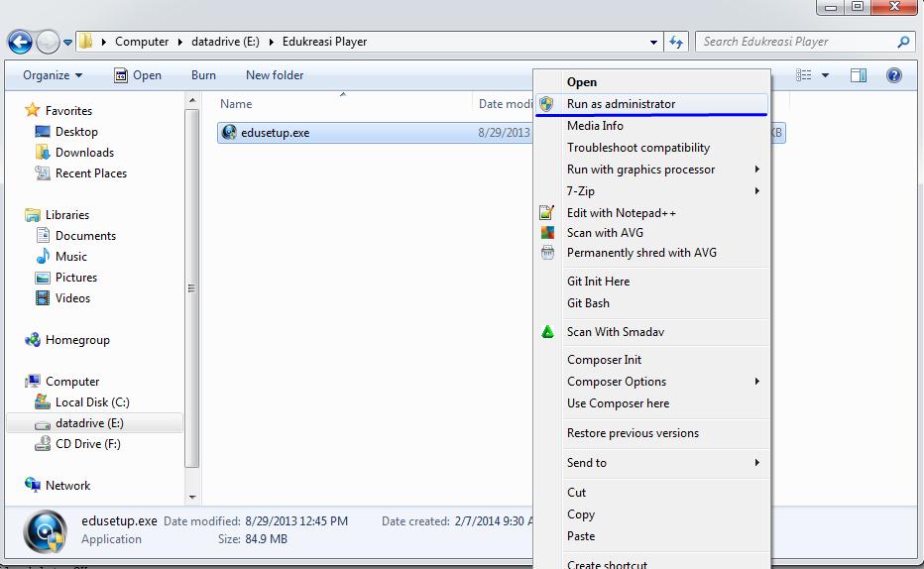Open Local Disk (C:)
Viewport: 924px width, 569px height.
pyautogui.click(x=92, y=402)
